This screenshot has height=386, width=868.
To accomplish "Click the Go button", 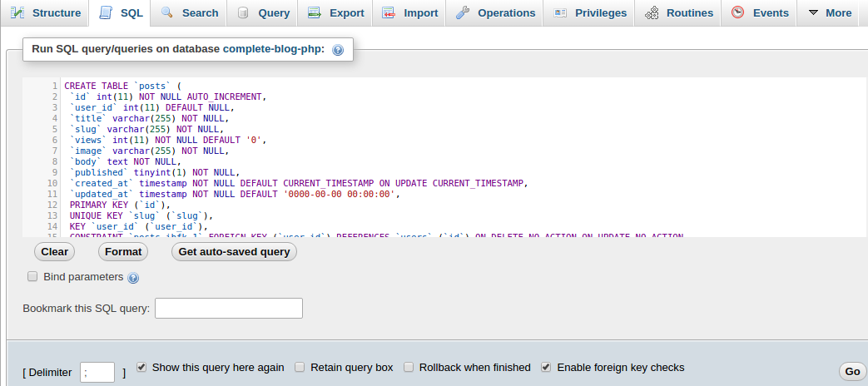I will [x=852, y=371].
